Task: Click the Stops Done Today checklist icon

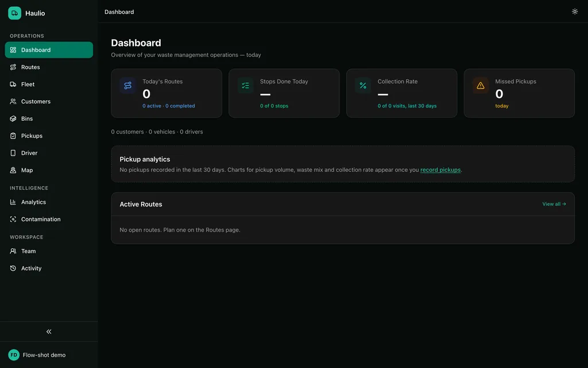Action: [x=245, y=86]
